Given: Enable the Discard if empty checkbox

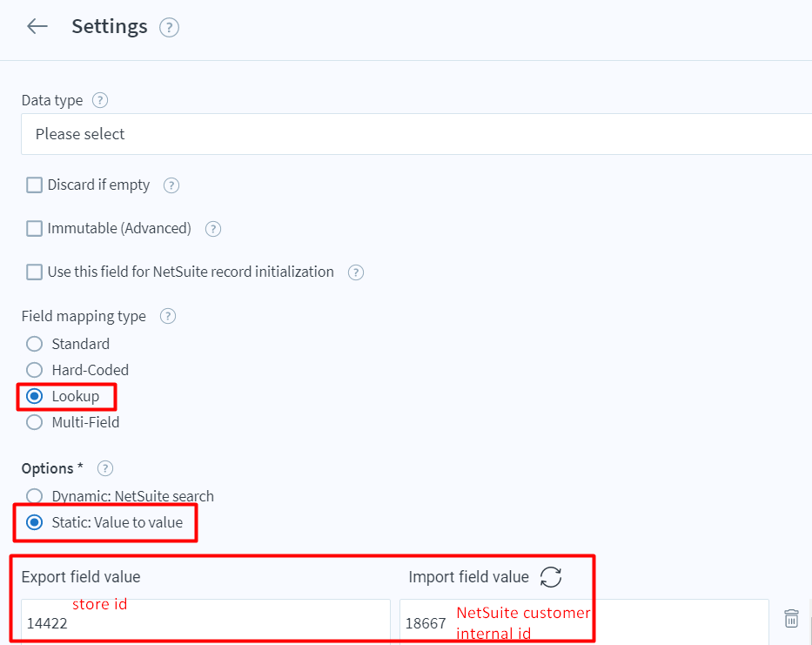Looking at the screenshot, I should click(34, 185).
